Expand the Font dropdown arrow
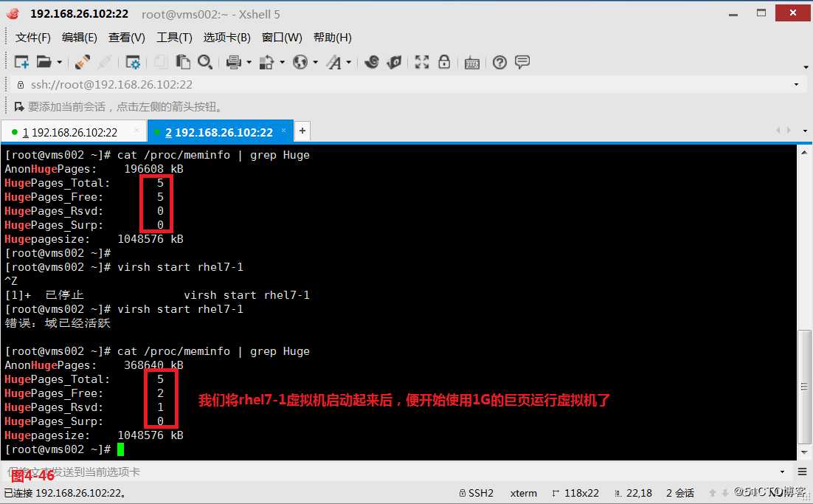The width and height of the screenshot is (813, 504). [348, 63]
